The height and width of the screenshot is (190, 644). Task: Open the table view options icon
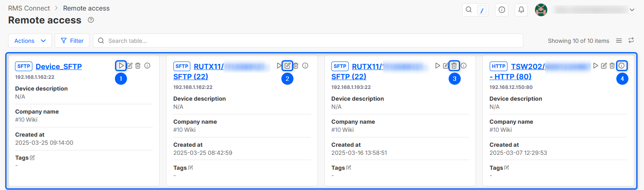tap(619, 40)
